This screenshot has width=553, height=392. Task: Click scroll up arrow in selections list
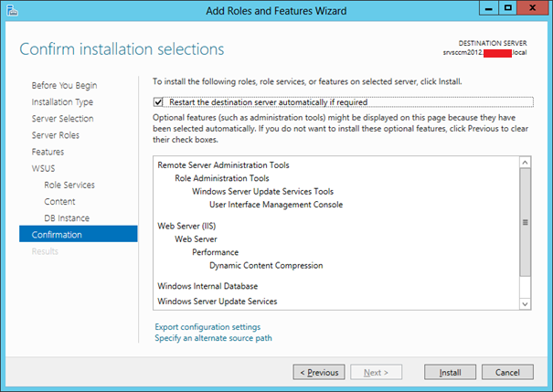526,163
